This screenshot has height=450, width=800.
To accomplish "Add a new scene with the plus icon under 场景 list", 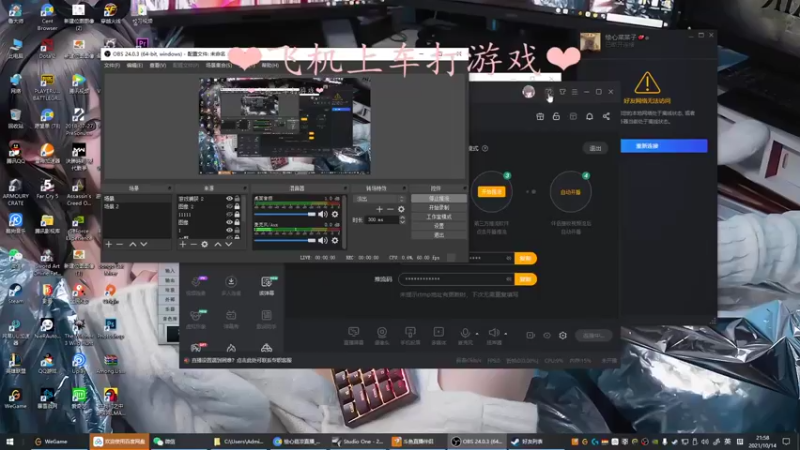I will (x=109, y=244).
